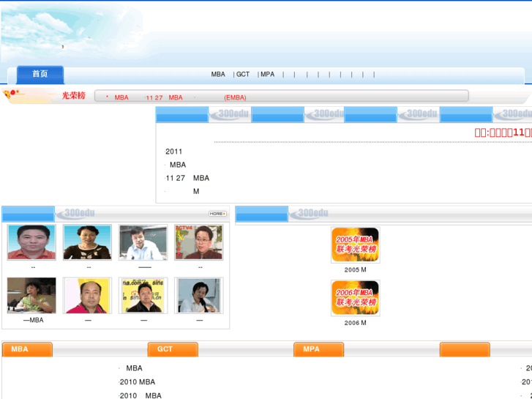Open the teacher at blackboard photo
Viewport: 532px width, 399px height.
143,242
